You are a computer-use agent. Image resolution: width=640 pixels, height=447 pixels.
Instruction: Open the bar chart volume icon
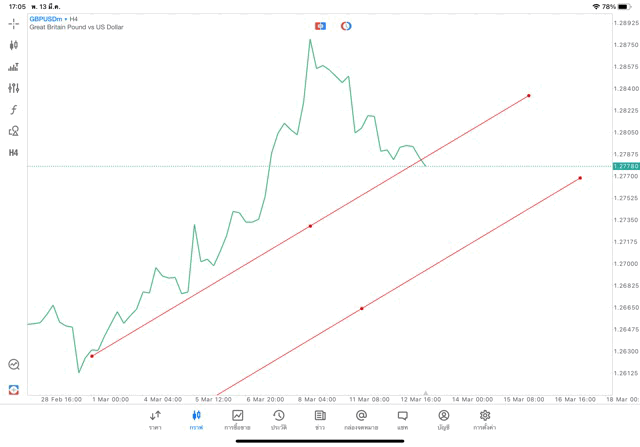pyautogui.click(x=14, y=67)
